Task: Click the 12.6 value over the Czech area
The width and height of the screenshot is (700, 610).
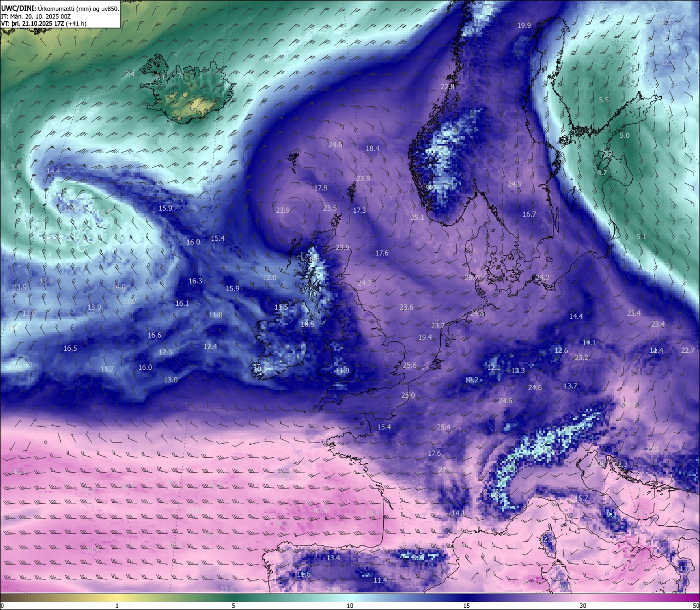Action: [x=561, y=350]
